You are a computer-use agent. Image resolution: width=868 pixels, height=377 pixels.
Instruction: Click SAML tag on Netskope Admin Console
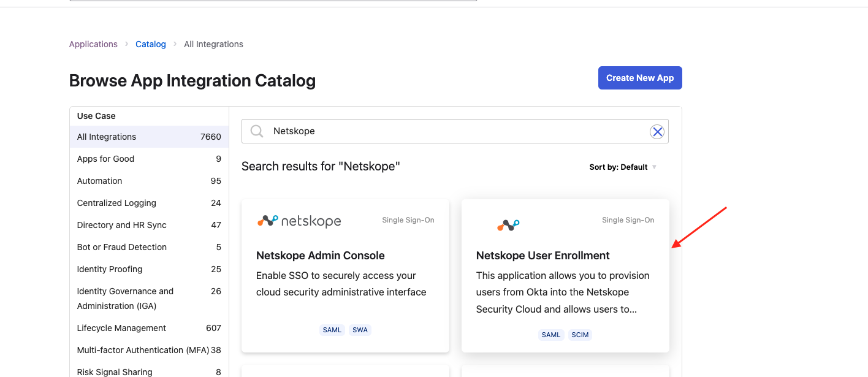(x=332, y=330)
